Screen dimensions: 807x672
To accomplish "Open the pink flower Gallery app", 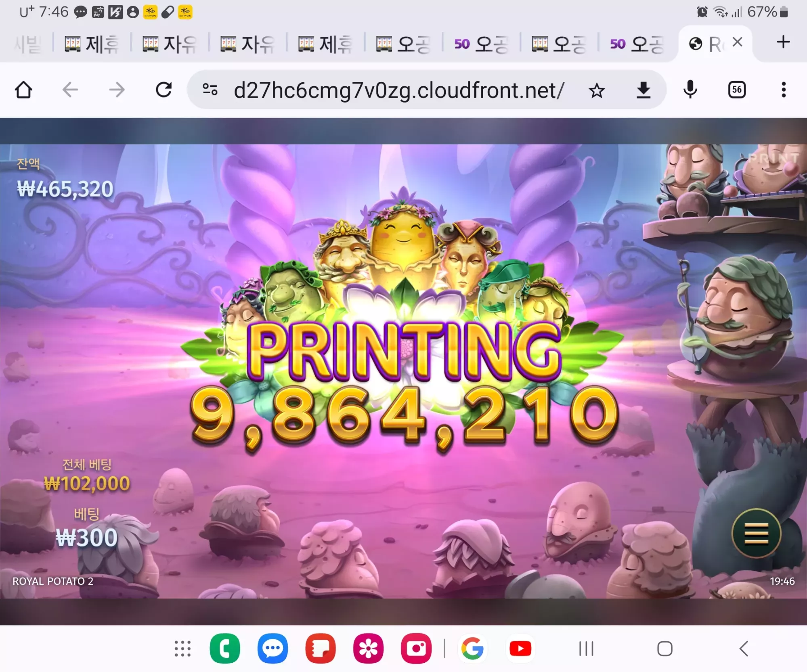I will click(368, 649).
